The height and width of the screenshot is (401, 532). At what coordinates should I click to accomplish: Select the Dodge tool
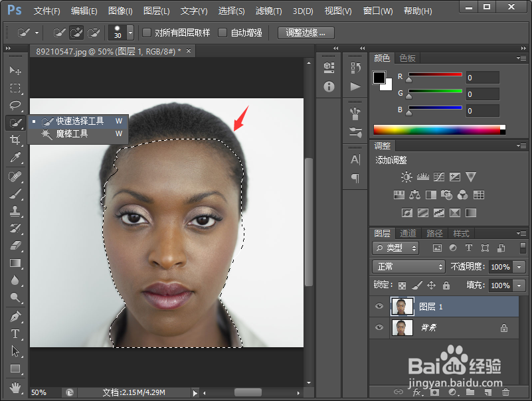(x=15, y=297)
